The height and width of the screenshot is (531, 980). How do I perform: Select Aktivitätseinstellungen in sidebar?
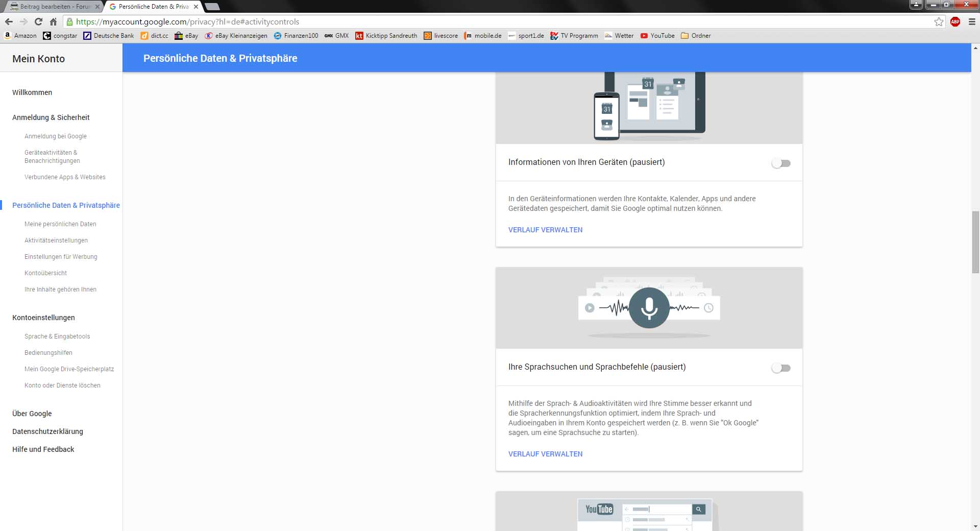(x=56, y=240)
